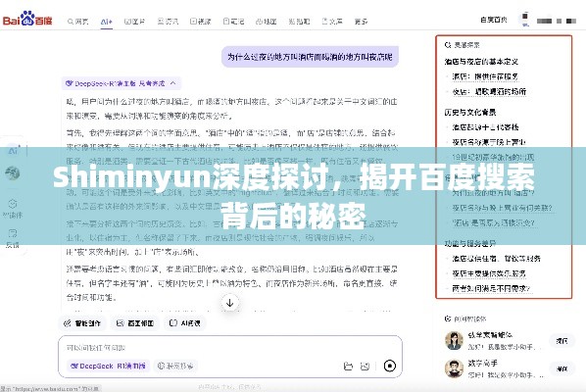The width and height of the screenshot is (586, 392).
Task: Click the 数学高手 agent avatar
Action: (454, 368)
